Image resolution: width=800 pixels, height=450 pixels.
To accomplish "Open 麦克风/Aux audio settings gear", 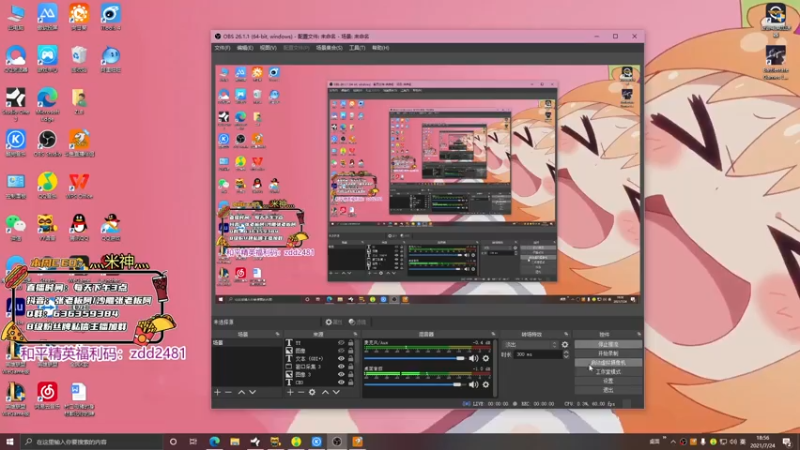I will [x=486, y=358].
